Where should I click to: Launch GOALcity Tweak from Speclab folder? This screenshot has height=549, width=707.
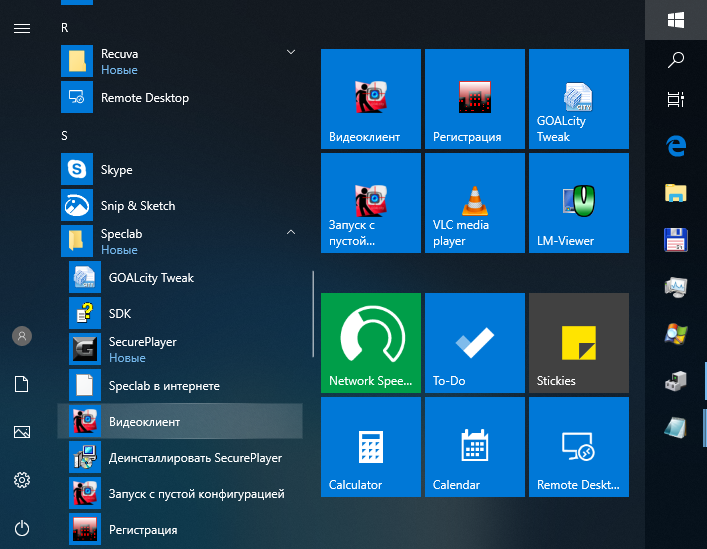(180, 278)
